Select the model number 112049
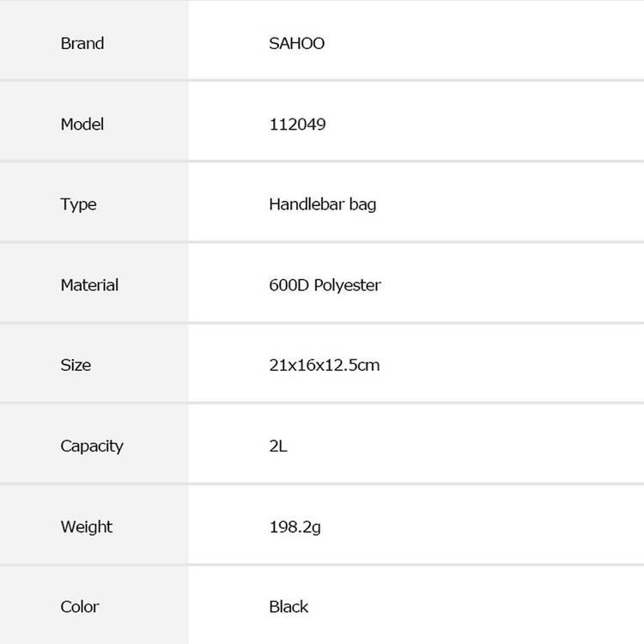 (297, 124)
